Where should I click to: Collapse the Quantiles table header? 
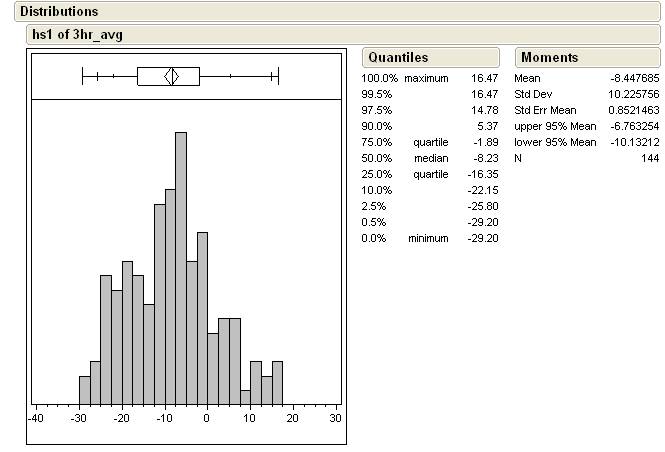[x=397, y=57]
